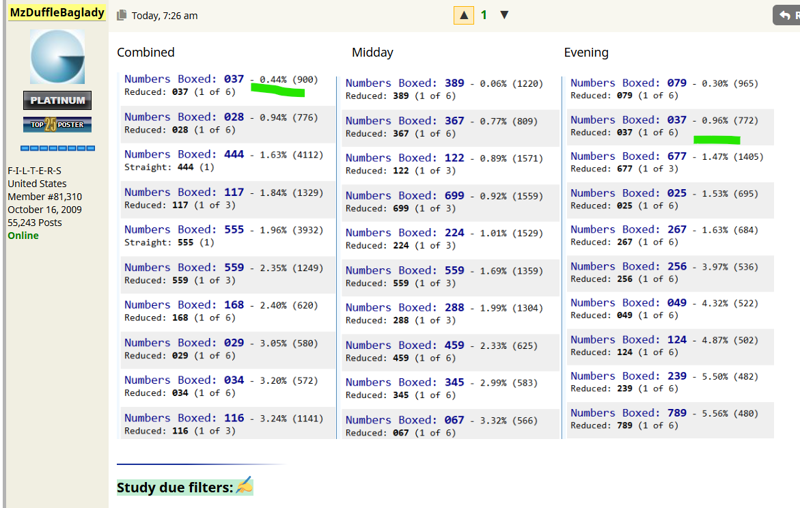Click the Platinum member badge
800x508 pixels.
[57, 100]
